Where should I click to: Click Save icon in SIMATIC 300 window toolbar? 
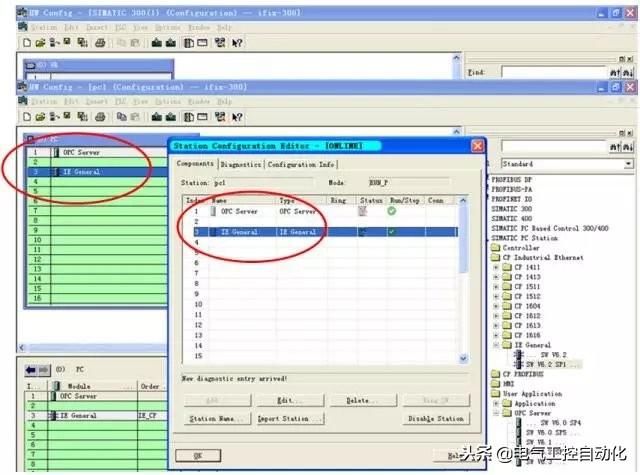(x=67, y=42)
